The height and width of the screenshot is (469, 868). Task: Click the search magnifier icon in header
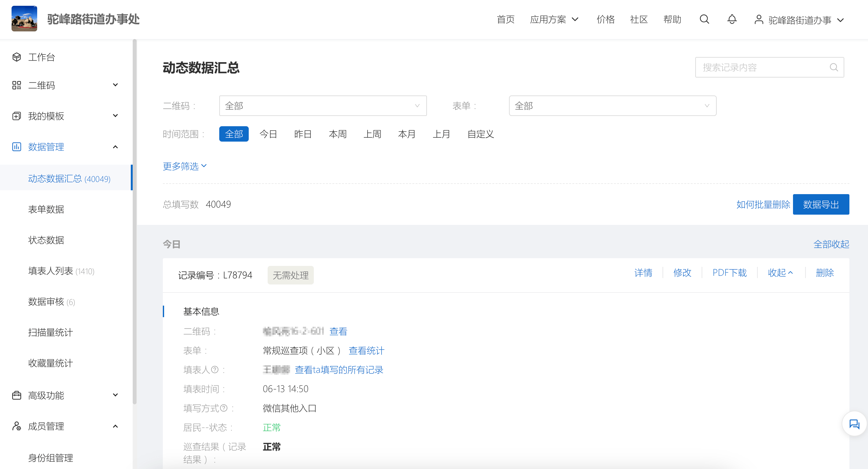704,19
